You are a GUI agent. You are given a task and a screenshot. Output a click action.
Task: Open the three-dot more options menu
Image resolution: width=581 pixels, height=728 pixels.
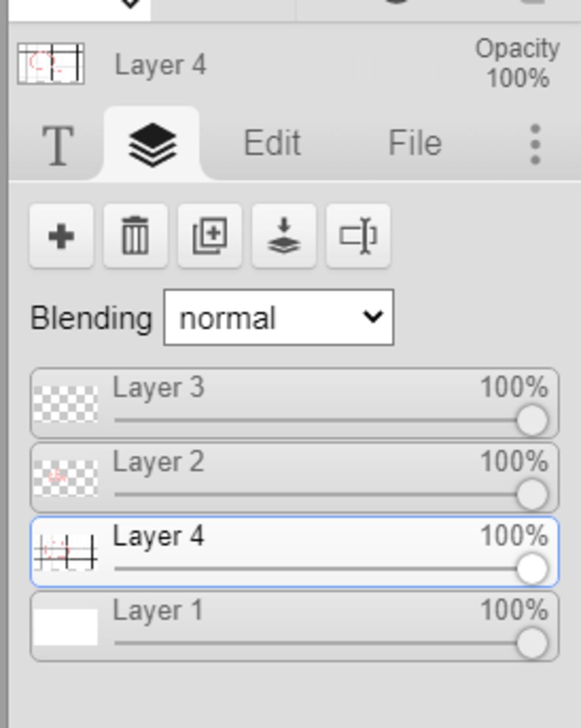[x=534, y=145]
